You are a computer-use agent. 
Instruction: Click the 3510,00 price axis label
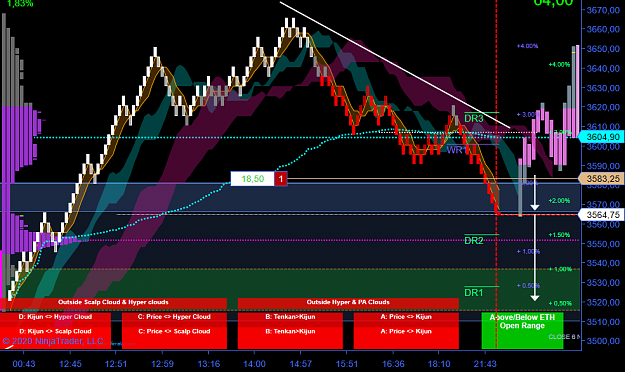click(x=603, y=322)
